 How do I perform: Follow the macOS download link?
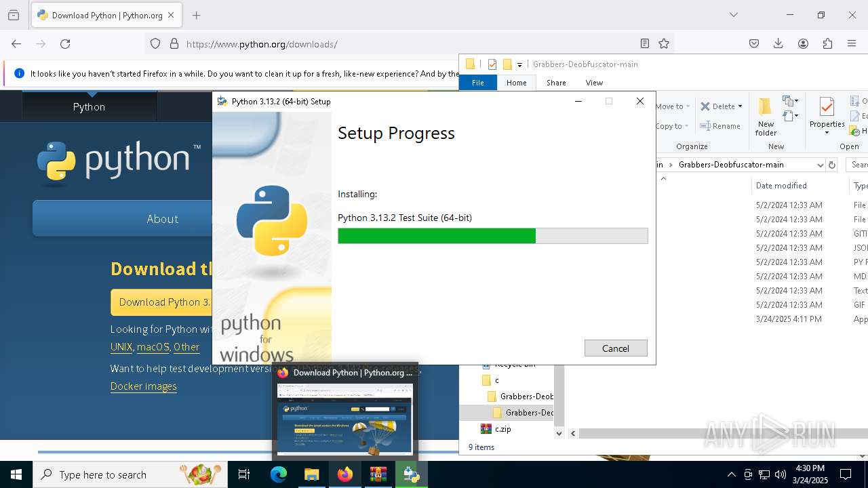tap(153, 346)
